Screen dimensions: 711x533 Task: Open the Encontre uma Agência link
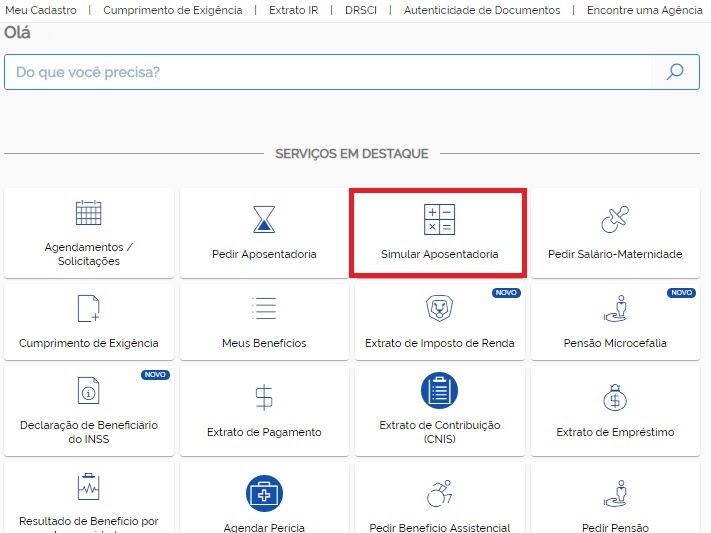coord(644,10)
